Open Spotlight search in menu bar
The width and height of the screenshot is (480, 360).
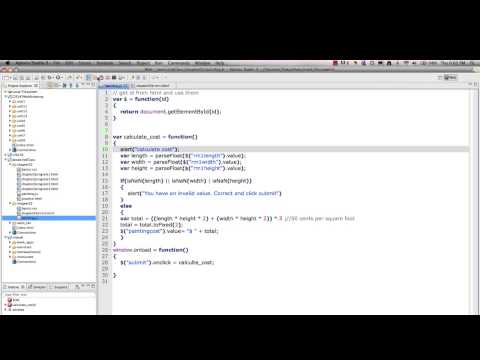point(472,63)
